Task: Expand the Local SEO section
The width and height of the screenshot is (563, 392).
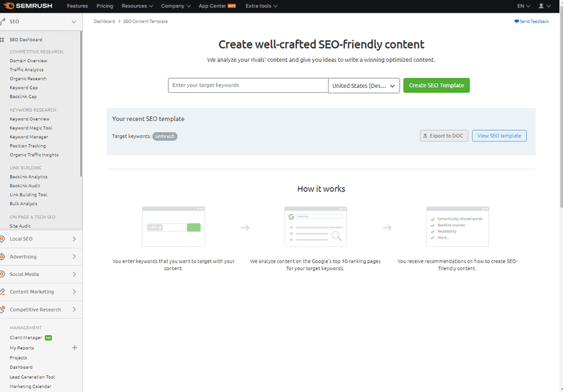Action: point(75,239)
